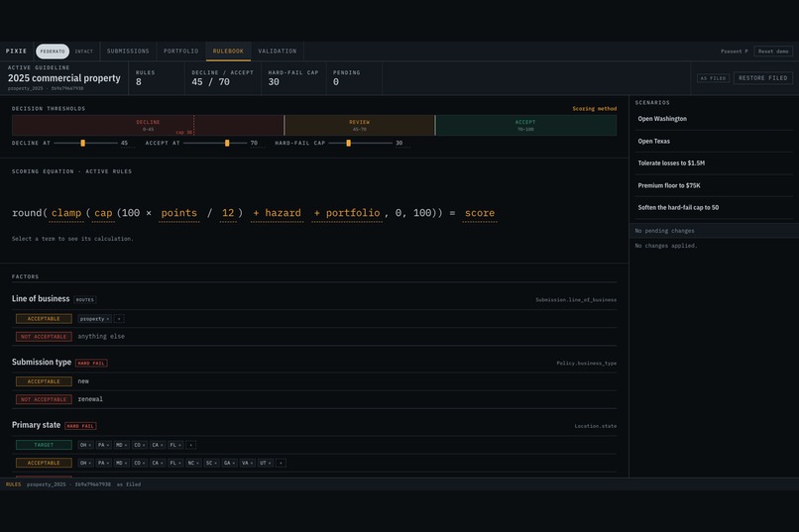Click HARD FAIL tag beside Submission type

(91, 364)
